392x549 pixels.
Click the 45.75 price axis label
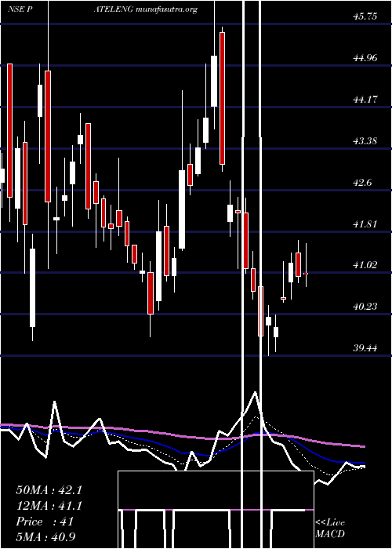[365, 16]
